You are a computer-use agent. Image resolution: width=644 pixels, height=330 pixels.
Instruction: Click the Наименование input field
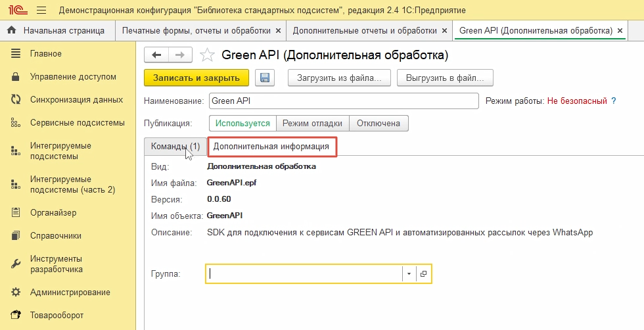point(344,101)
